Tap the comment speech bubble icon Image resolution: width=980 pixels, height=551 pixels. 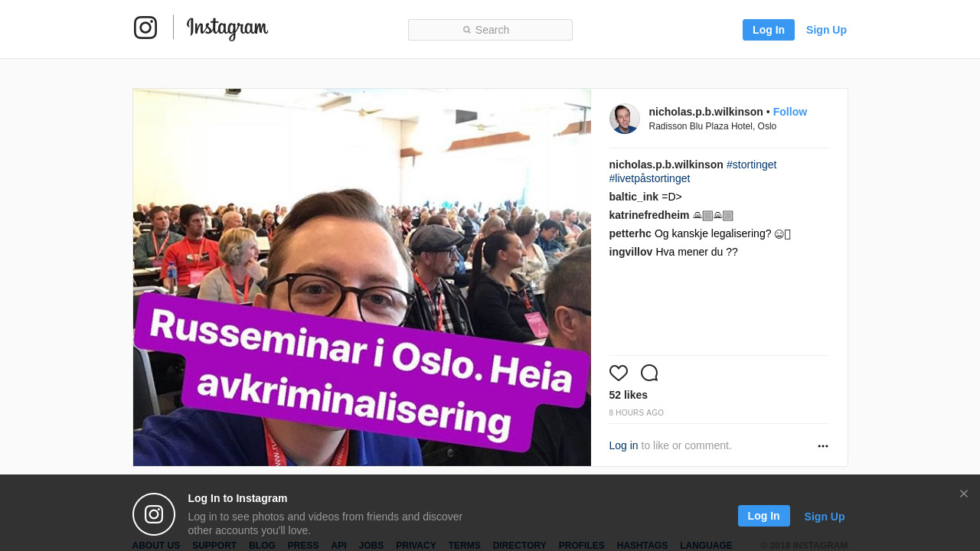[649, 373]
